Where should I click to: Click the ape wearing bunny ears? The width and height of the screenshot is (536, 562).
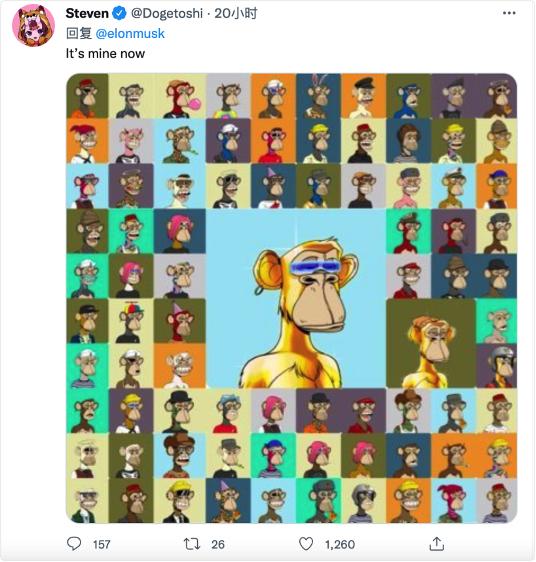318,96
